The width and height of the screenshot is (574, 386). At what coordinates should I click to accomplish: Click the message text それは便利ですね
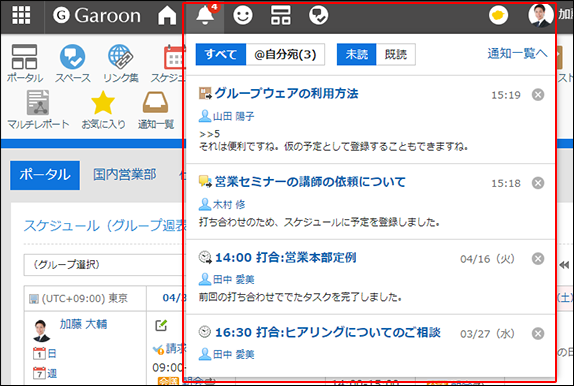(x=333, y=146)
